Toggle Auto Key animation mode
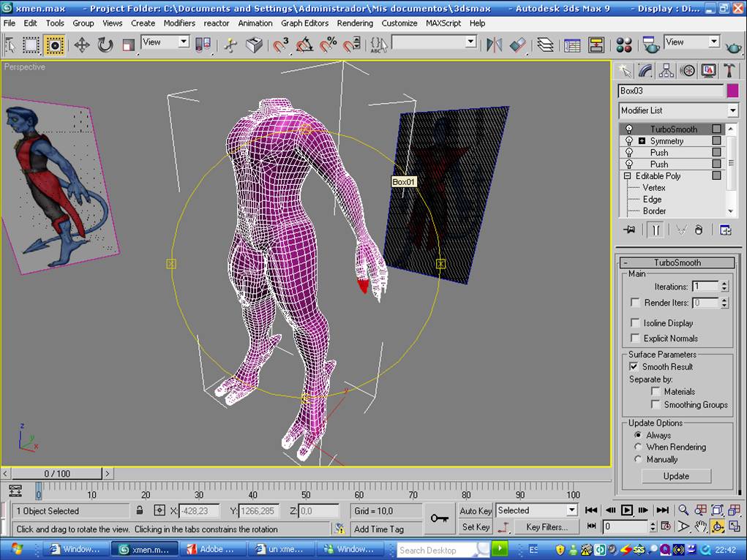The image size is (747, 560). (x=476, y=511)
